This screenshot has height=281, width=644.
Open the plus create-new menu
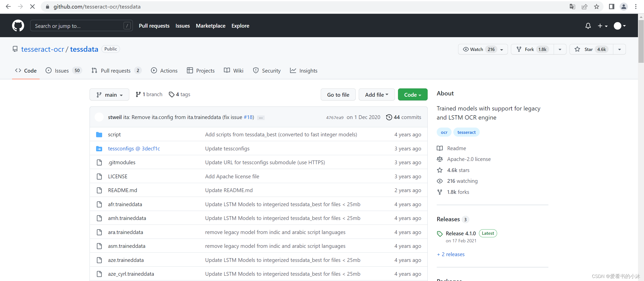602,26
